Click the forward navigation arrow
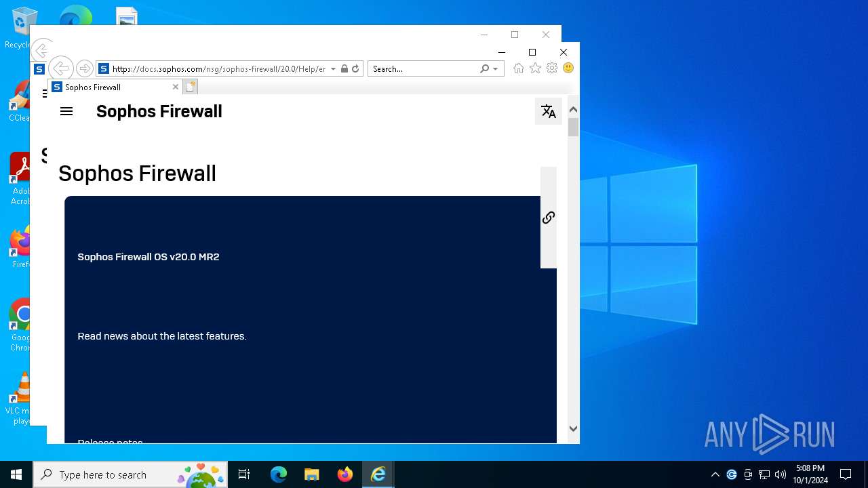 (x=84, y=68)
